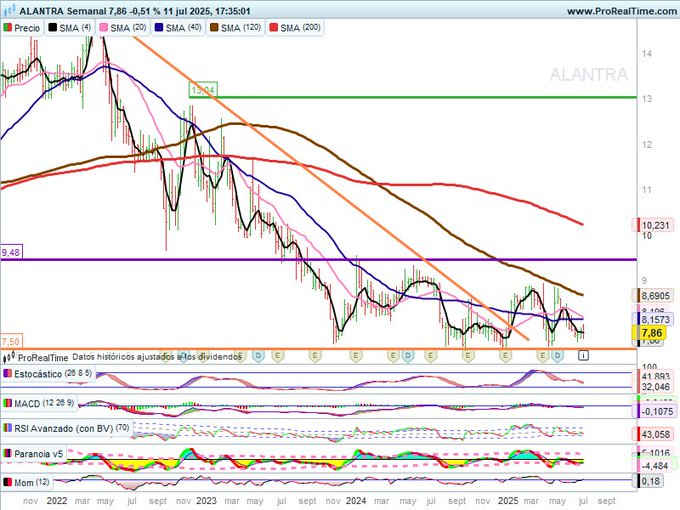Open the Estocástico (26 8 5) indicator label
The width and height of the screenshot is (680, 510).
[48, 374]
